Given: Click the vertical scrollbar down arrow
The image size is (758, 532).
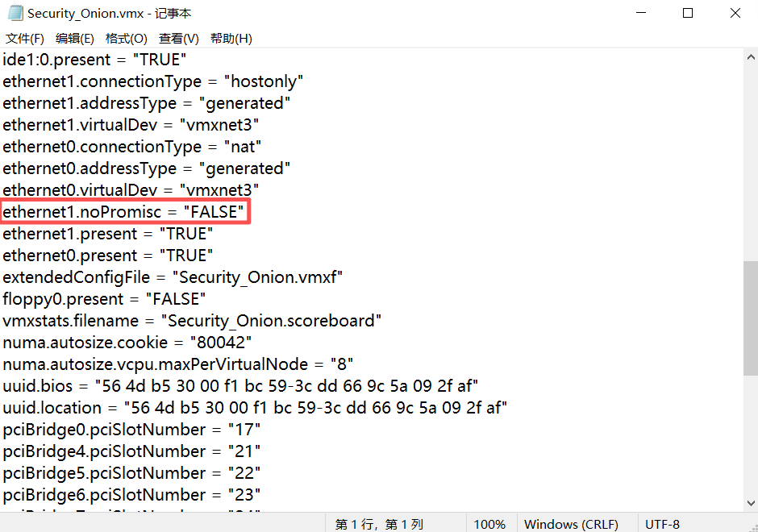Looking at the screenshot, I should point(751,503).
